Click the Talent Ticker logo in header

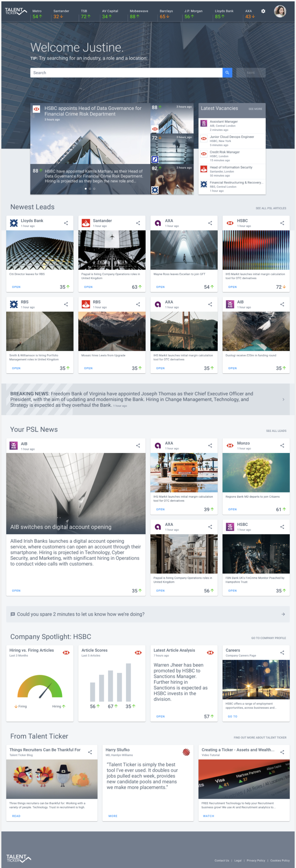point(16,11)
